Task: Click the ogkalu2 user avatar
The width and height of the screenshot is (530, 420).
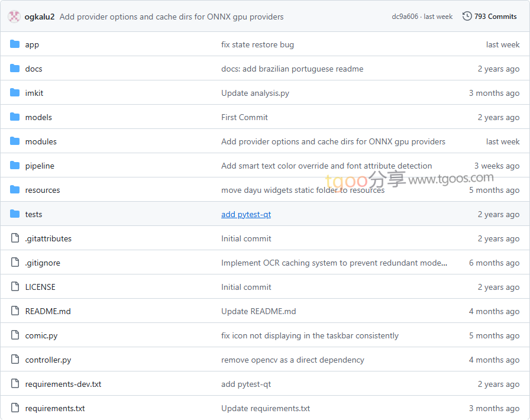Action: [14, 17]
